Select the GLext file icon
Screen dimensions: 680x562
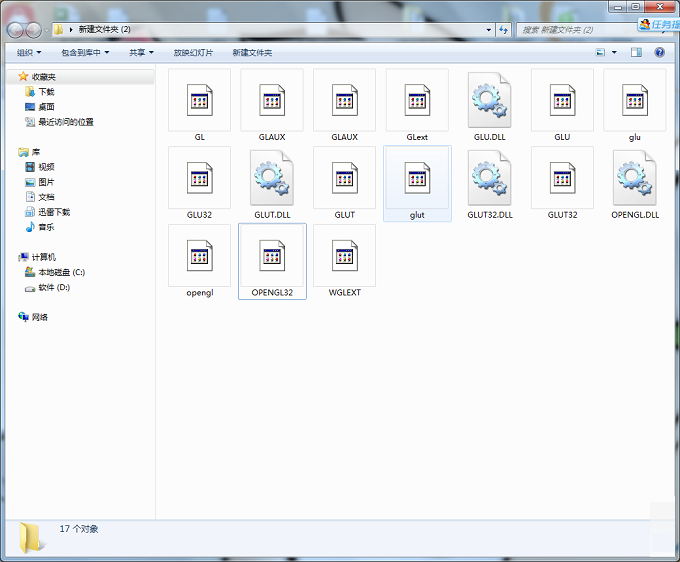(417, 101)
